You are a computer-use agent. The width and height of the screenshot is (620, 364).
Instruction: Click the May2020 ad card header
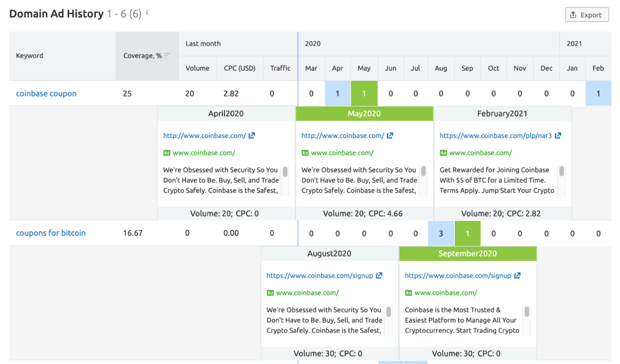364,114
